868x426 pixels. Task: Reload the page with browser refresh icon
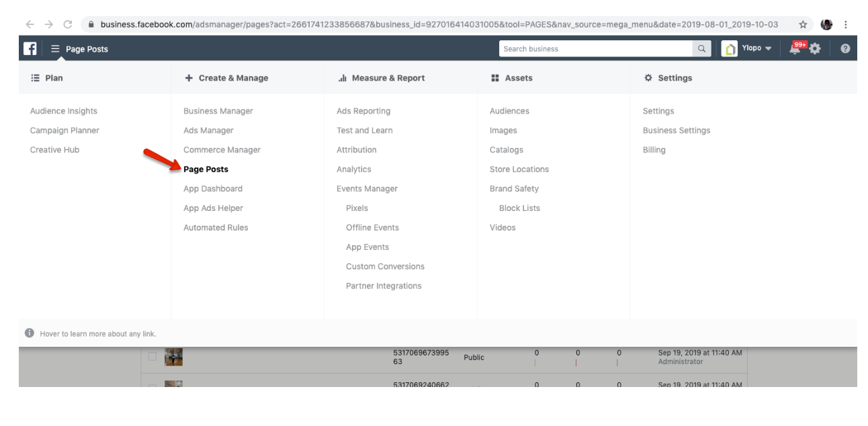pyautogui.click(x=67, y=24)
